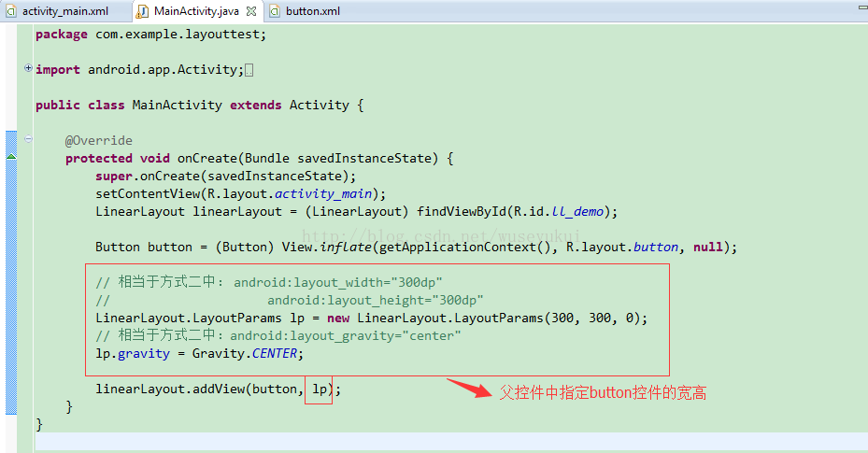Expand the folded import block

[x=28, y=68]
